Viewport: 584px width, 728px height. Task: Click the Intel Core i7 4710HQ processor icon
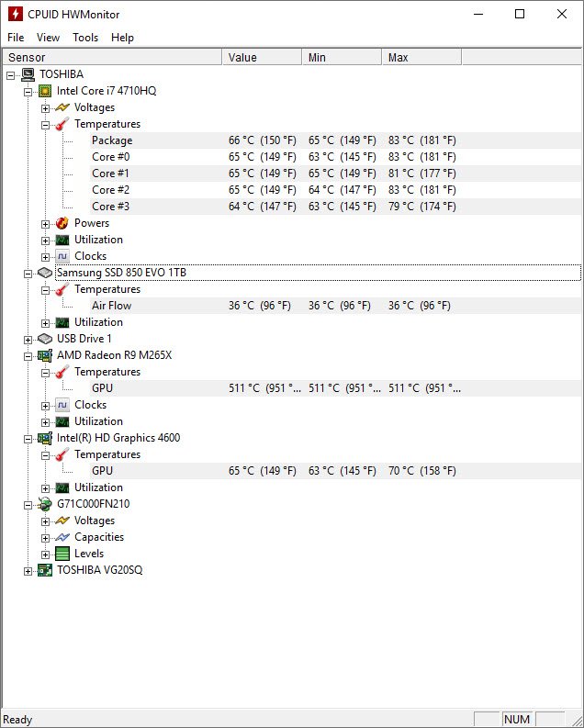[45, 91]
